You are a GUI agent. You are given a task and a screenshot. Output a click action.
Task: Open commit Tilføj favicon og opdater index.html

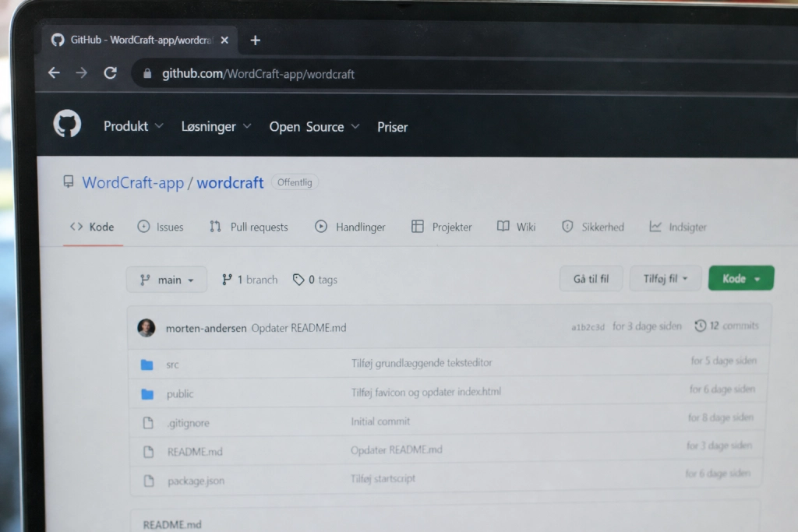(426, 392)
